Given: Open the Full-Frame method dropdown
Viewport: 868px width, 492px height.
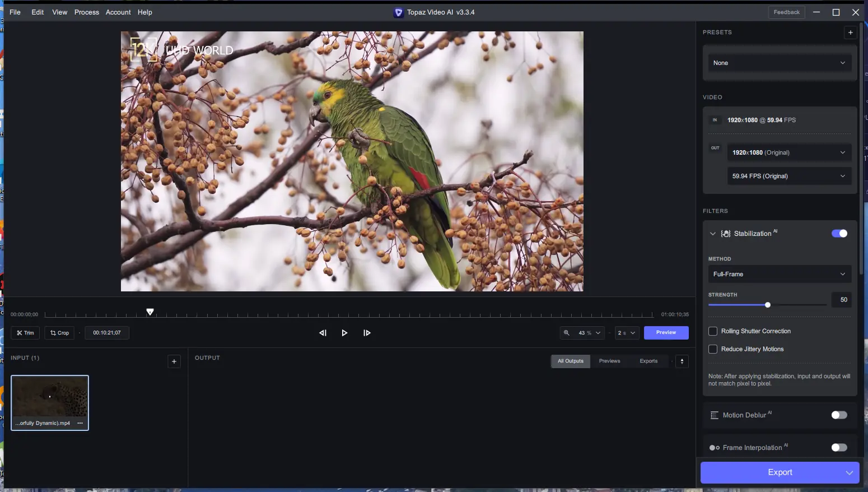Looking at the screenshot, I should tap(780, 274).
